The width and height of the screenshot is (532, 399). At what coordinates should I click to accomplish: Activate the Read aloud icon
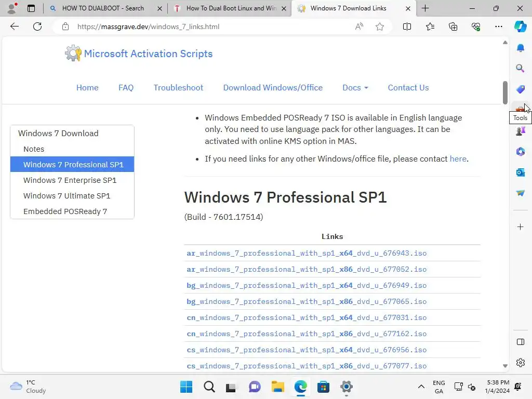[359, 26]
